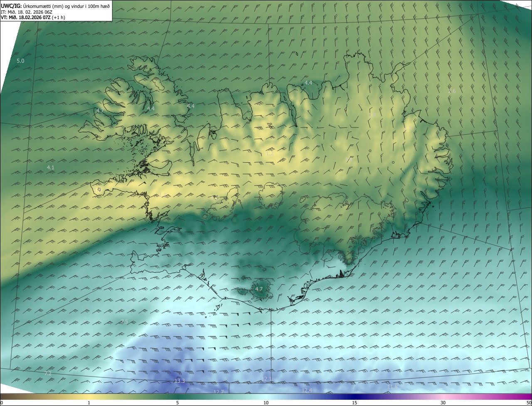
Task: Click the 10 tick on the color scale
Action: click(266, 403)
